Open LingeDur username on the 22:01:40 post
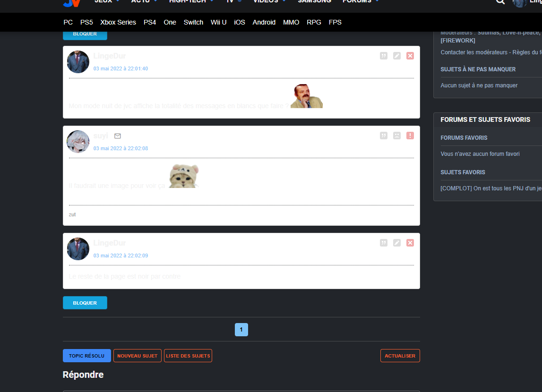This screenshot has height=392, width=542. pos(110,56)
